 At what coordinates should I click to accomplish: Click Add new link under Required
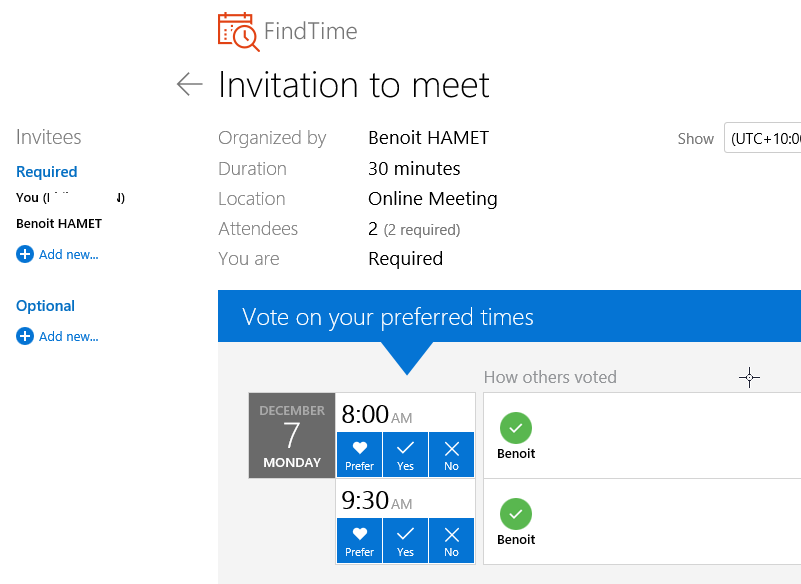pos(68,254)
